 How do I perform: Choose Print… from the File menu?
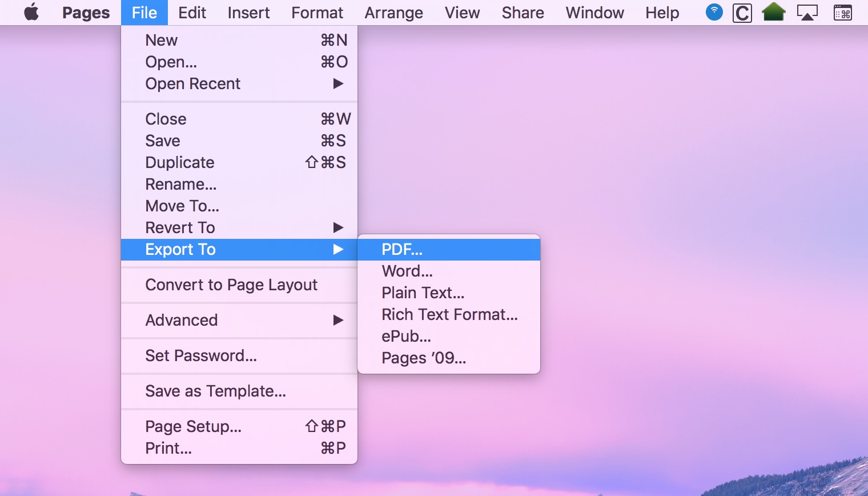pyautogui.click(x=239, y=448)
